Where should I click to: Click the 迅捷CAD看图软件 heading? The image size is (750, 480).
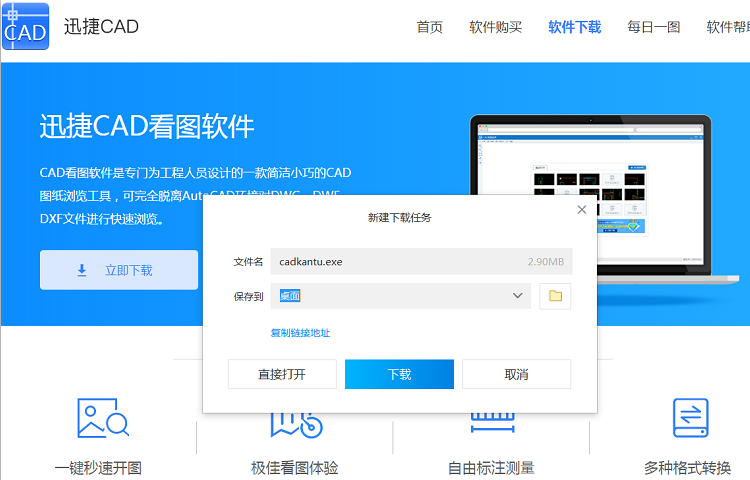tap(147, 127)
